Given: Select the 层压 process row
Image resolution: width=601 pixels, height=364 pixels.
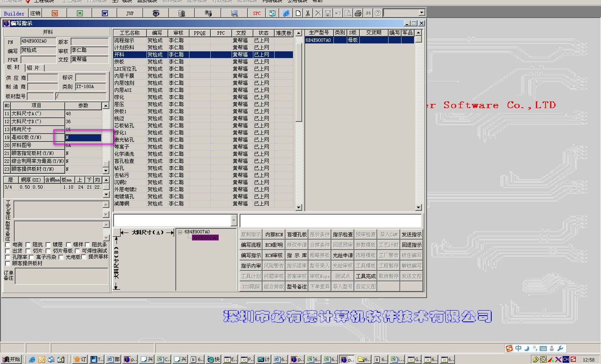Looking at the screenshot, I should click(x=203, y=104).
